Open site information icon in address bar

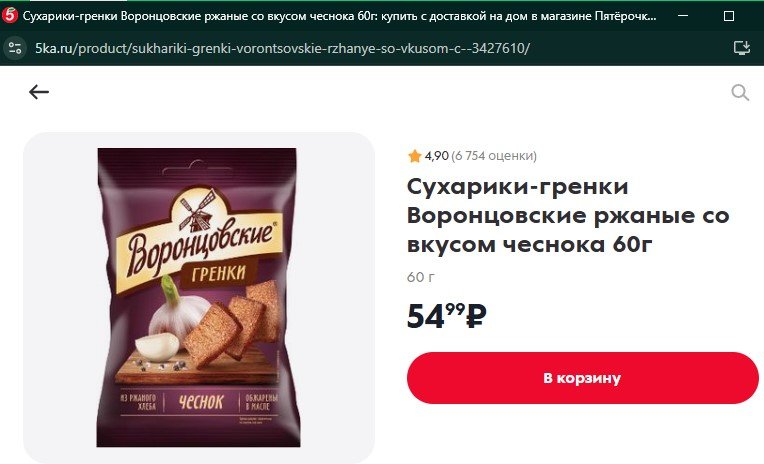[x=15, y=48]
